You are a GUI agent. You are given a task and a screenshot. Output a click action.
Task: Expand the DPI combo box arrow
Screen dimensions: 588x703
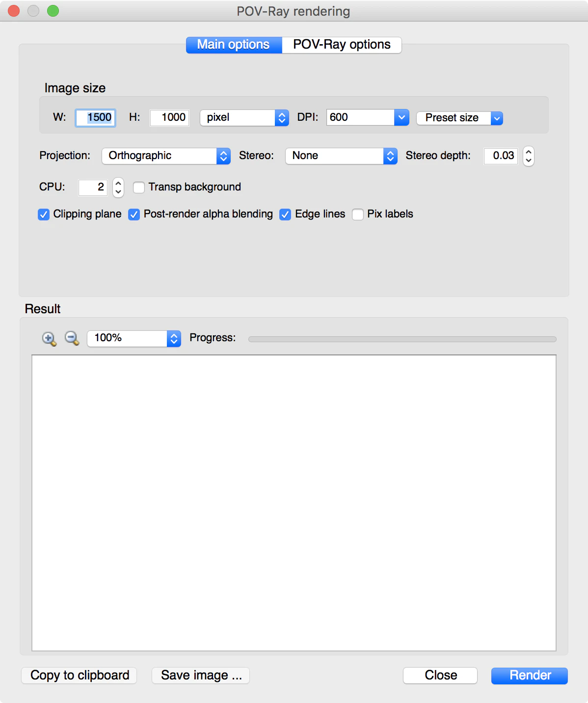401,117
